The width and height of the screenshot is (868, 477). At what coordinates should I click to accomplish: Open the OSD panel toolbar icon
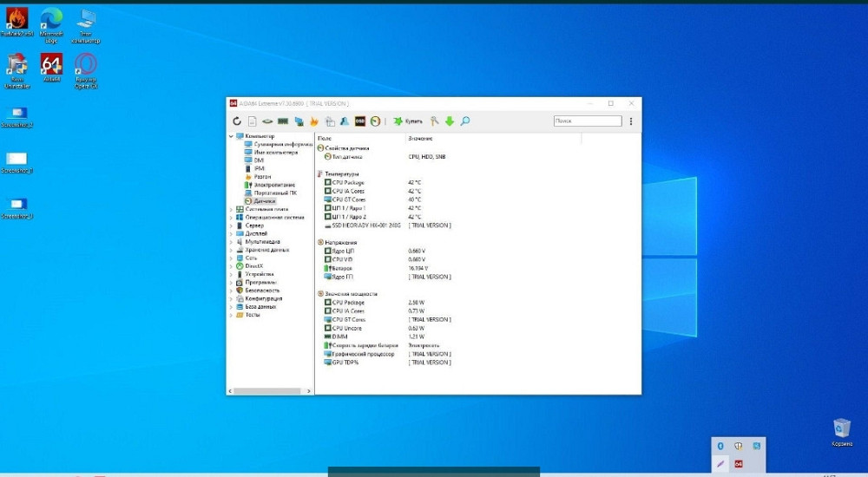coord(359,121)
